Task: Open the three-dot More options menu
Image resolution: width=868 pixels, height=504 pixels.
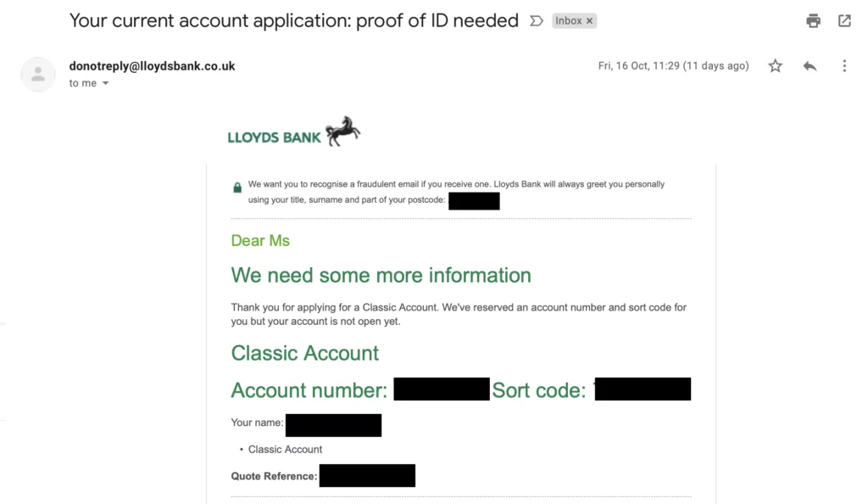Action: (x=844, y=66)
